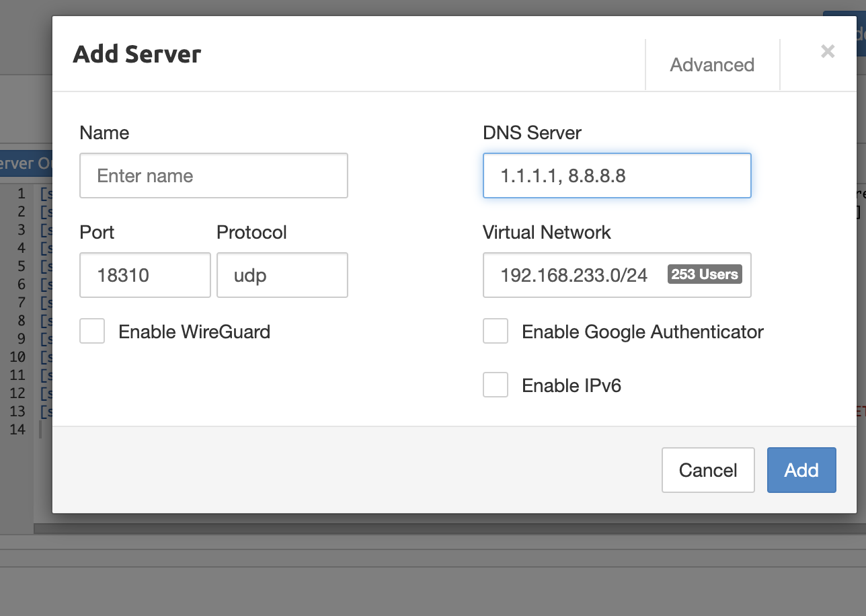Close the Add Server dialog with ×
866x616 pixels.
coord(828,51)
